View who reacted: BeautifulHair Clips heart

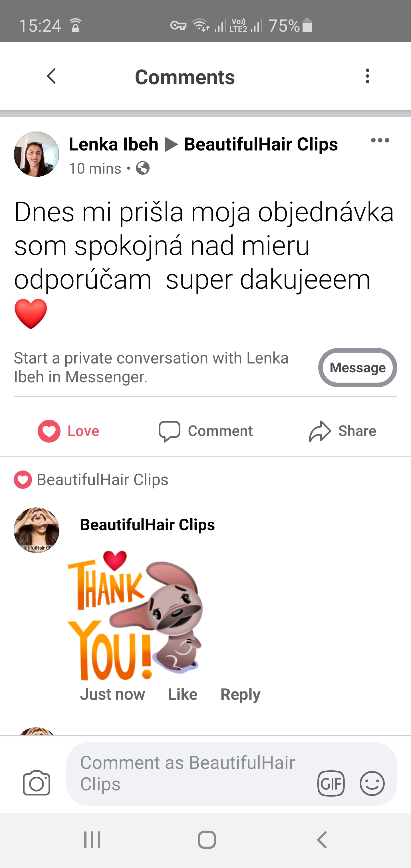click(x=91, y=479)
